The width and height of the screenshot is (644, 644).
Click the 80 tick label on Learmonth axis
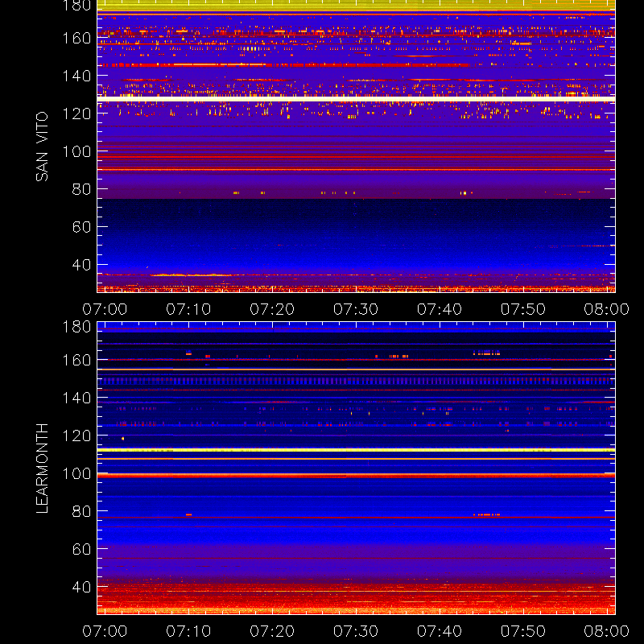click(x=81, y=511)
